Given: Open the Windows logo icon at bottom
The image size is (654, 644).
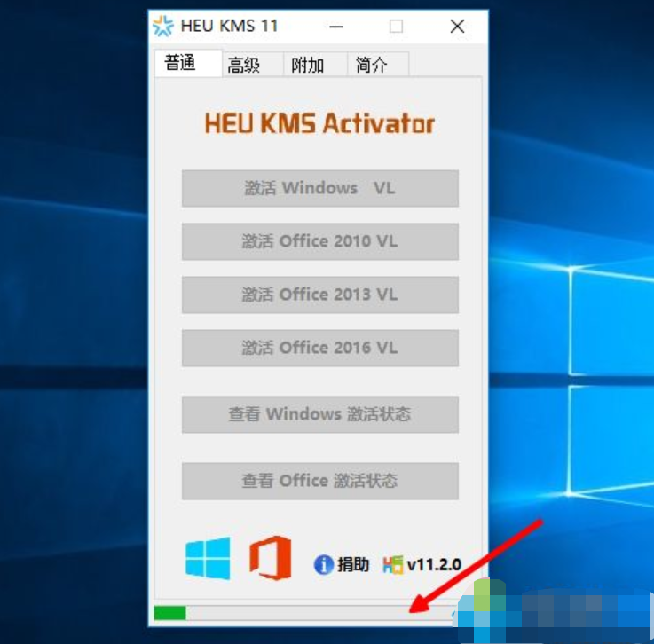Looking at the screenshot, I should click(208, 558).
